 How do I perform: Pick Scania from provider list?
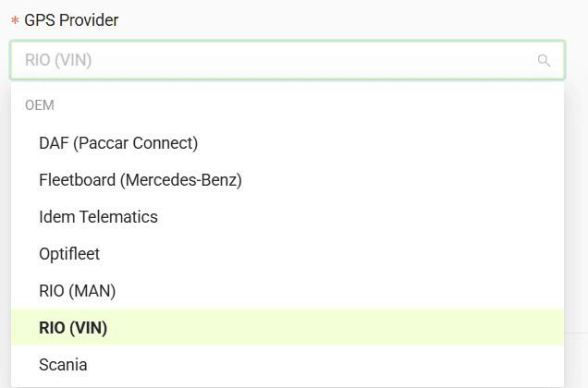click(63, 365)
